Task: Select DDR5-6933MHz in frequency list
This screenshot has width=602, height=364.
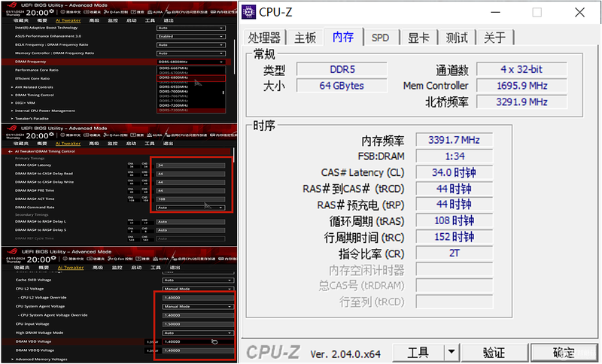Action: pyautogui.click(x=174, y=86)
